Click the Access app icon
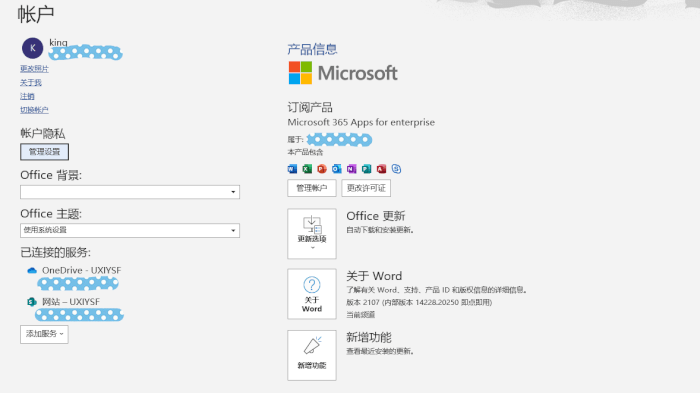The image size is (700, 393). 381,169
